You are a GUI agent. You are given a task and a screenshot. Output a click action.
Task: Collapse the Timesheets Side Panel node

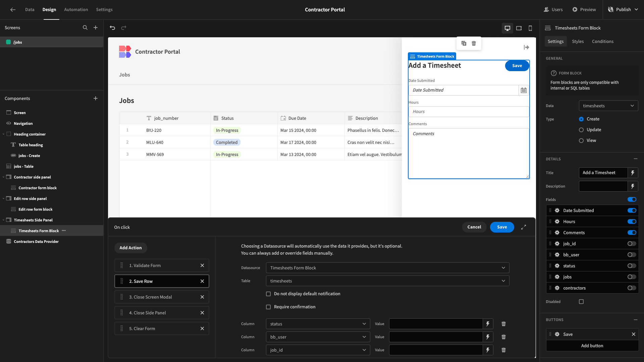pos(3,220)
